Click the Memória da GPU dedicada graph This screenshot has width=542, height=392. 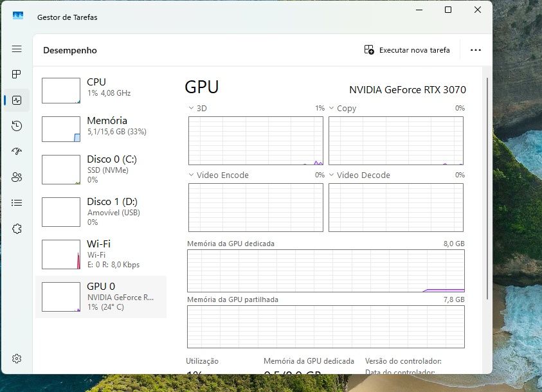point(326,271)
